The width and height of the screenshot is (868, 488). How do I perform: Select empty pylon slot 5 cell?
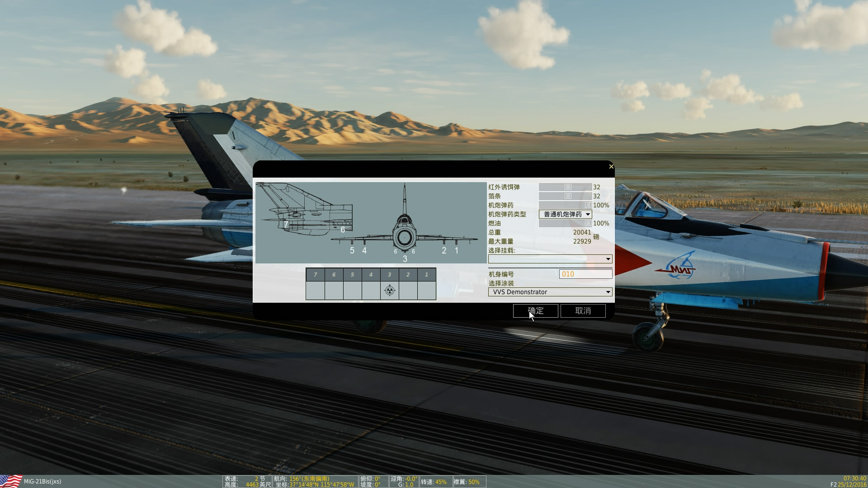(x=352, y=291)
